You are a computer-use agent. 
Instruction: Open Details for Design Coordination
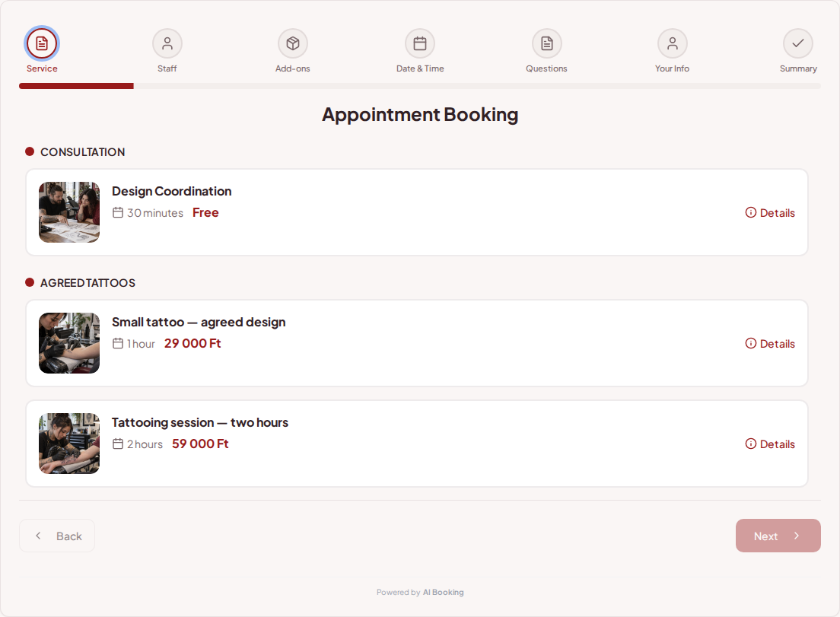coord(770,212)
